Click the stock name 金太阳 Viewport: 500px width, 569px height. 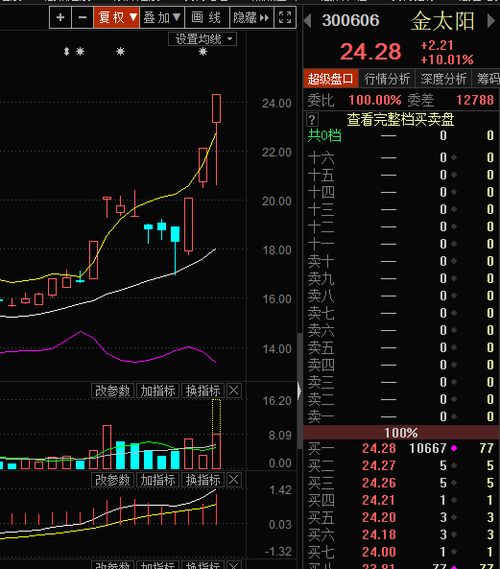click(443, 21)
